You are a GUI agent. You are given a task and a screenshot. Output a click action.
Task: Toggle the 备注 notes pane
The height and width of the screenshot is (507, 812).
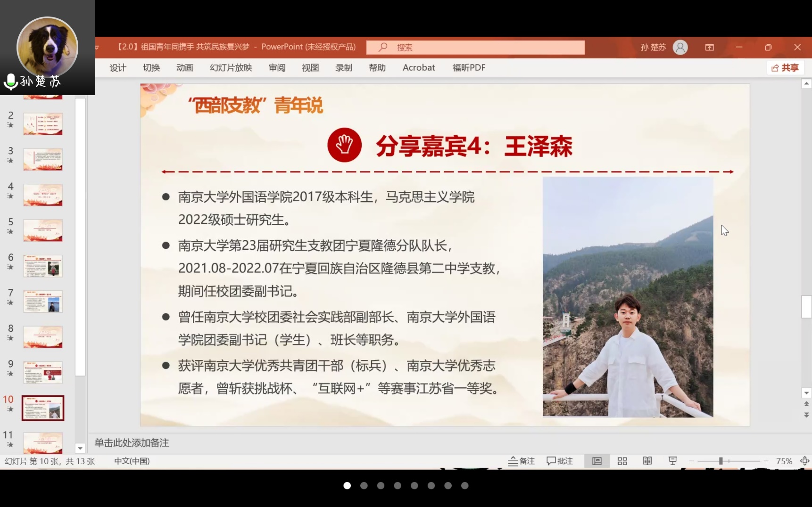coord(522,461)
